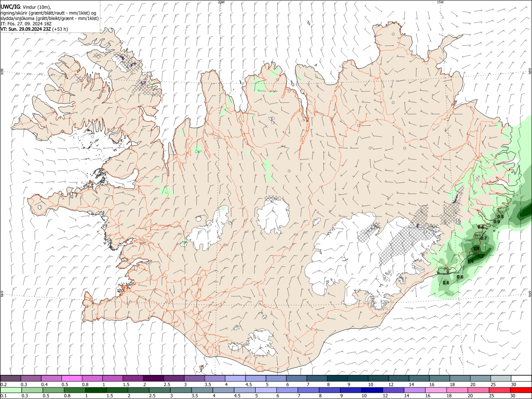
Task: Select red 25–30 rain swatch
Action: tap(500, 390)
